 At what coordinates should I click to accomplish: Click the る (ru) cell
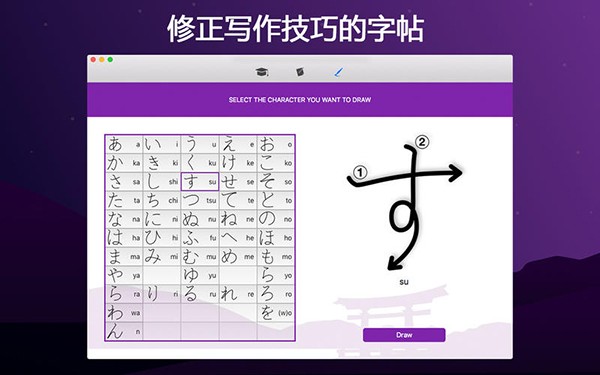click(x=200, y=295)
